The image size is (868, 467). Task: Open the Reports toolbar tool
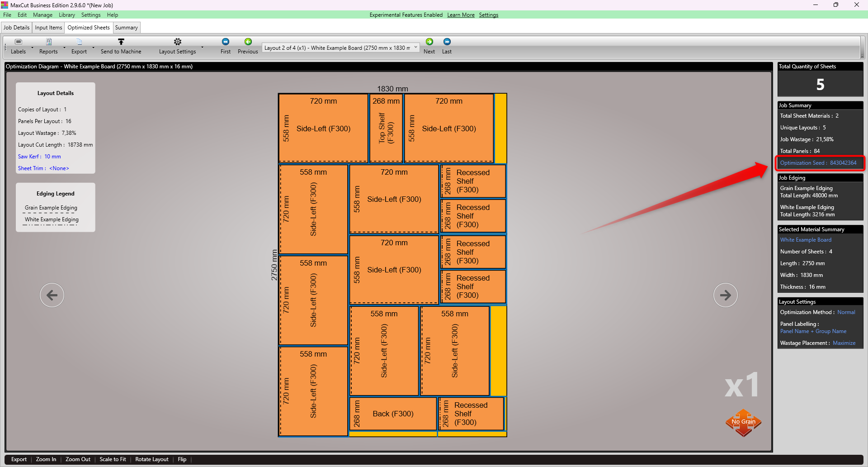pyautogui.click(x=48, y=47)
